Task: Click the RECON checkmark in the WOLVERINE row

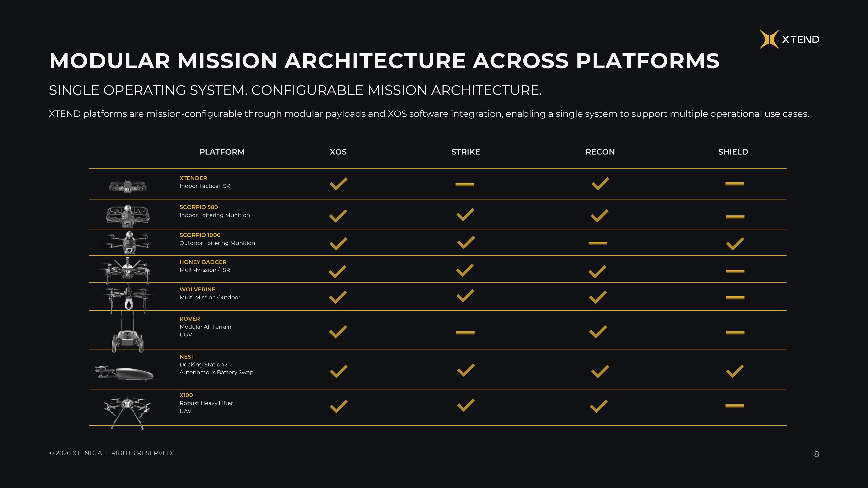Action: coord(598,297)
